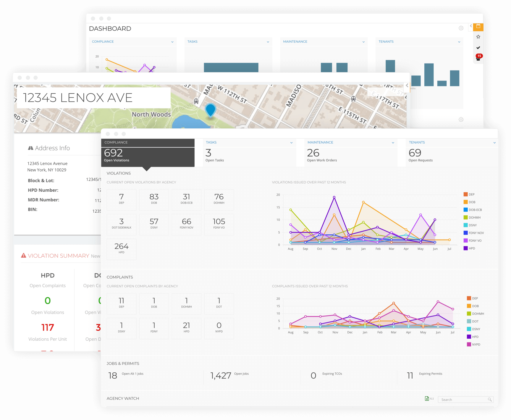Toggle DOB-ECB series in violations legend
The width and height of the screenshot is (511, 420).
tap(473, 210)
